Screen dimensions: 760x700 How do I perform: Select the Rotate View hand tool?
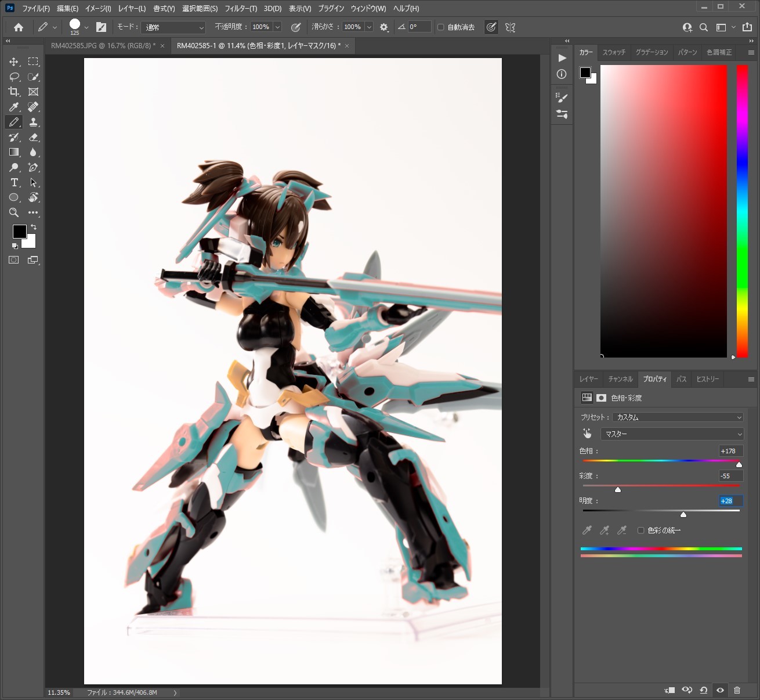coord(34,197)
